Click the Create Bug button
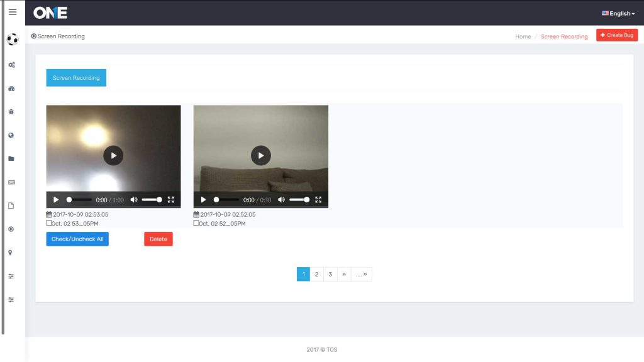The width and height of the screenshot is (644, 362). point(617,35)
